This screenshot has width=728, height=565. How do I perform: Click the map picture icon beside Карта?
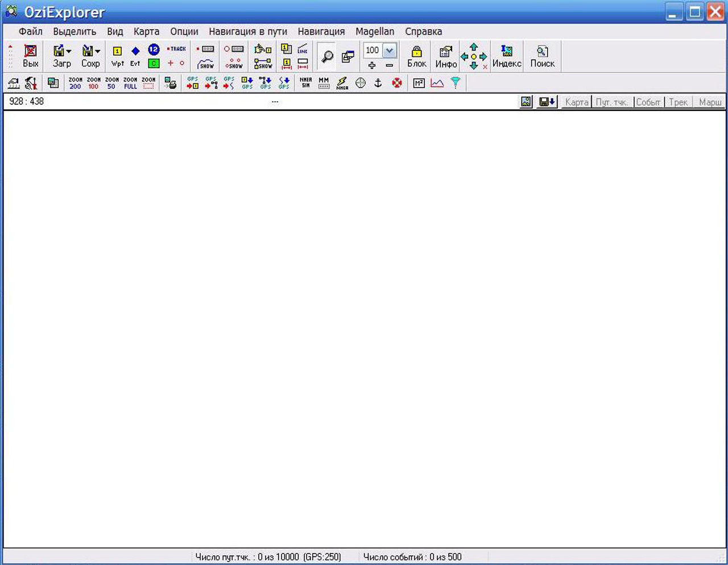click(526, 102)
